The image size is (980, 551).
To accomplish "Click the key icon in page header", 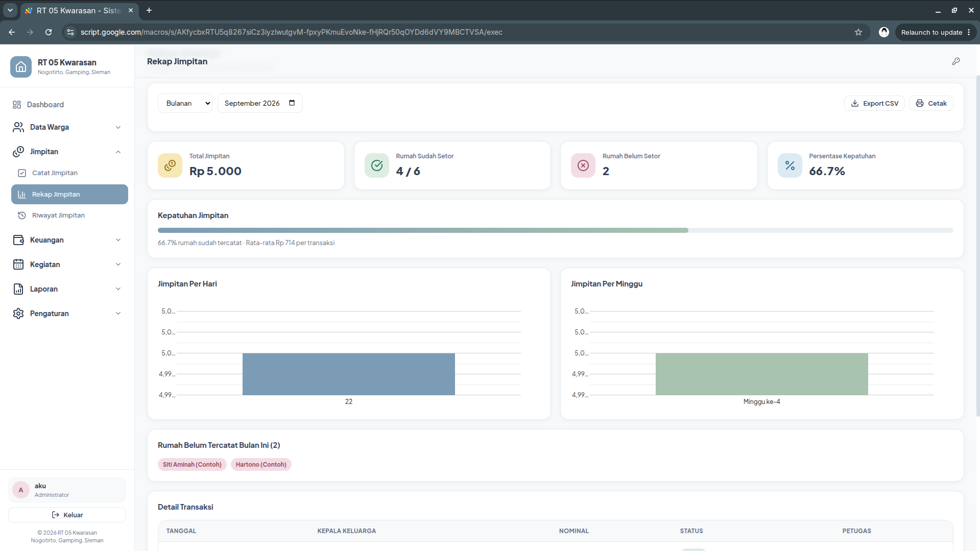I will (x=956, y=61).
